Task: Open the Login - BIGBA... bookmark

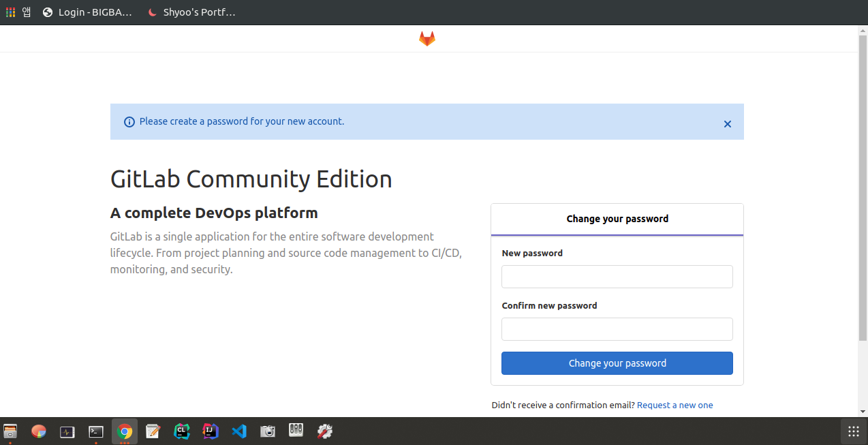Action: click(87, 12)
